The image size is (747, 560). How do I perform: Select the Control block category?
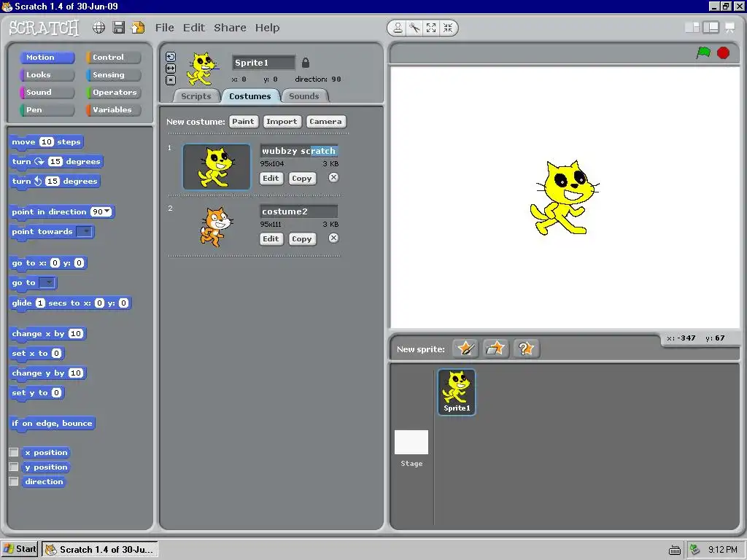[x=113, y=57]
